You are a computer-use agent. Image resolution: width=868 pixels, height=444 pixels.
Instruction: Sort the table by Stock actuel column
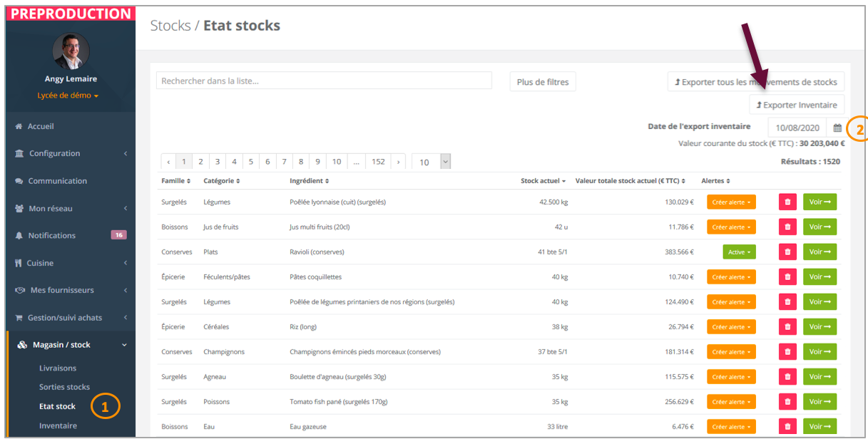543,181
